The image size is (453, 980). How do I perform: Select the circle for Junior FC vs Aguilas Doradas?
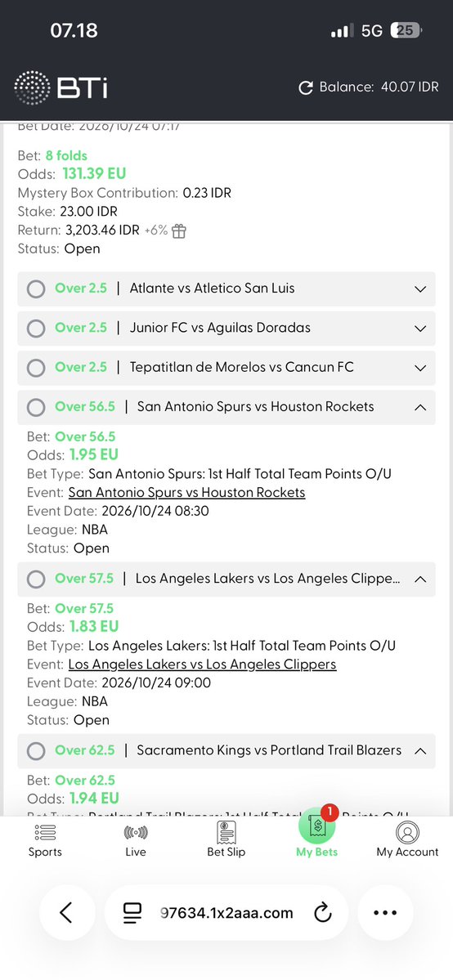pyautogui.click(x=36, y=328)
